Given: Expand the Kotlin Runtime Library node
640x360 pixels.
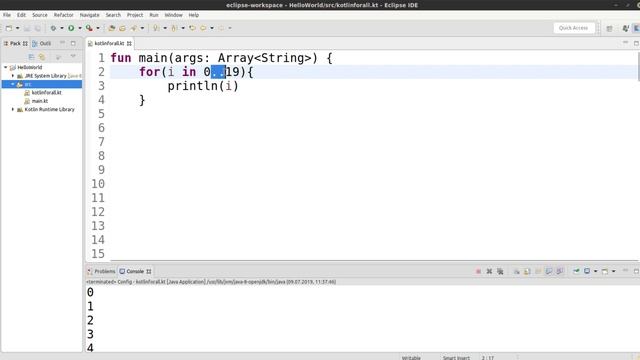Looking at the screenshot, I should coord(13,109).
